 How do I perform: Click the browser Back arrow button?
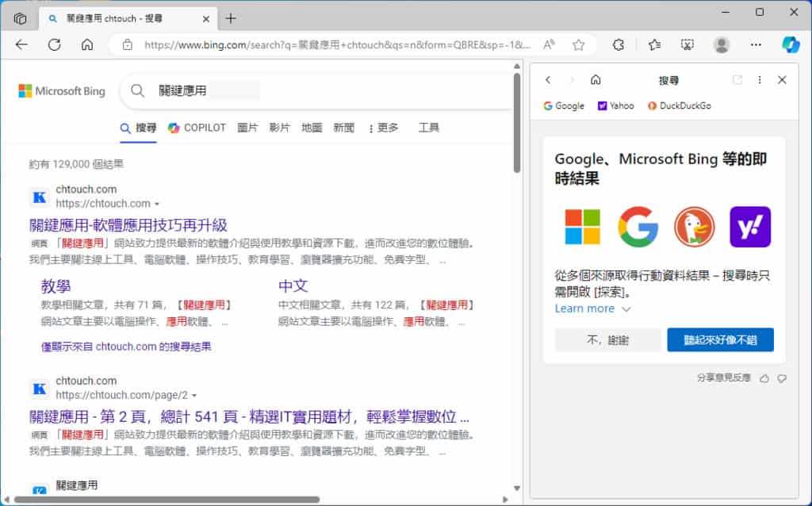tap(21, 45)
